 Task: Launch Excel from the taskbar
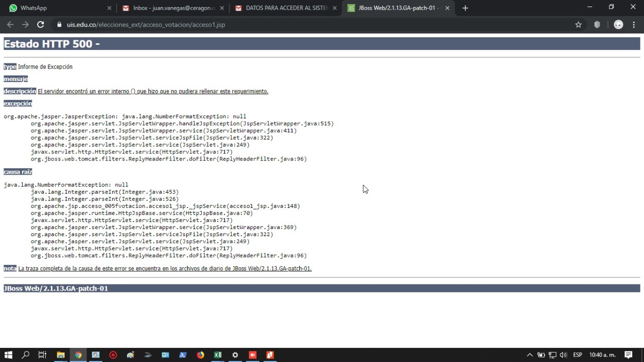point(218,355)
